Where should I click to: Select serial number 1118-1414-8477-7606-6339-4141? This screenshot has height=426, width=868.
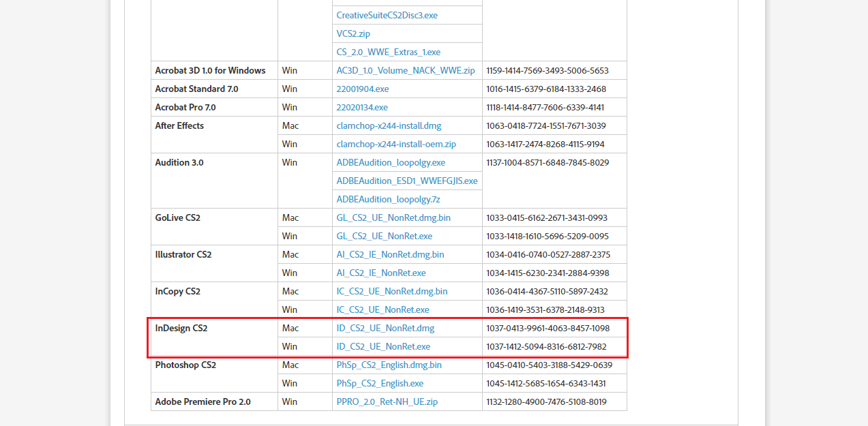pyautogui.click(x=545, y=107)
